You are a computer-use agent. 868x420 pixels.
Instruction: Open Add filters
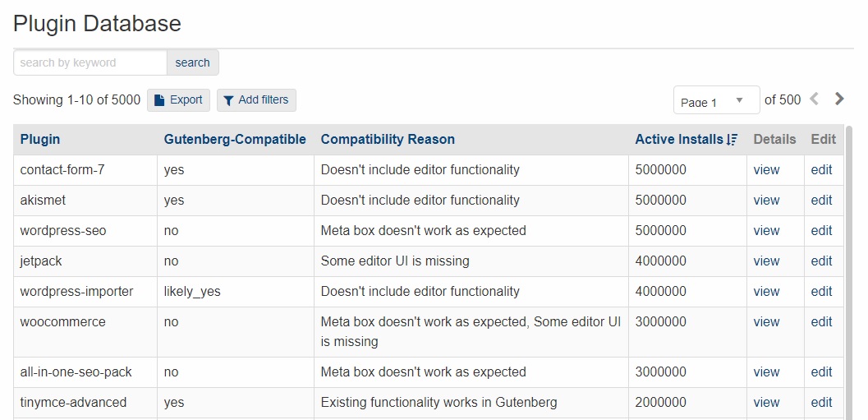256,100
